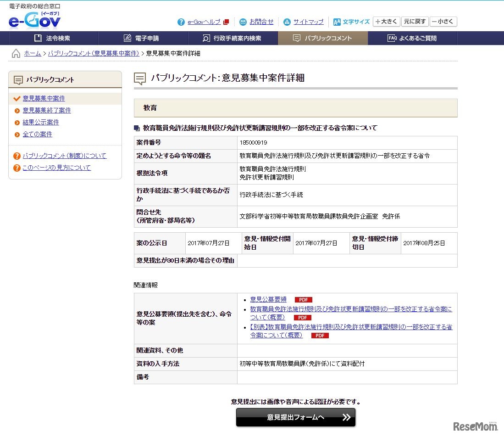Image resolution: width=504 pixels, height=437 pixels.
Task: Open パブリックコメント(制度)について link
Action: click(x=64, y=156)
